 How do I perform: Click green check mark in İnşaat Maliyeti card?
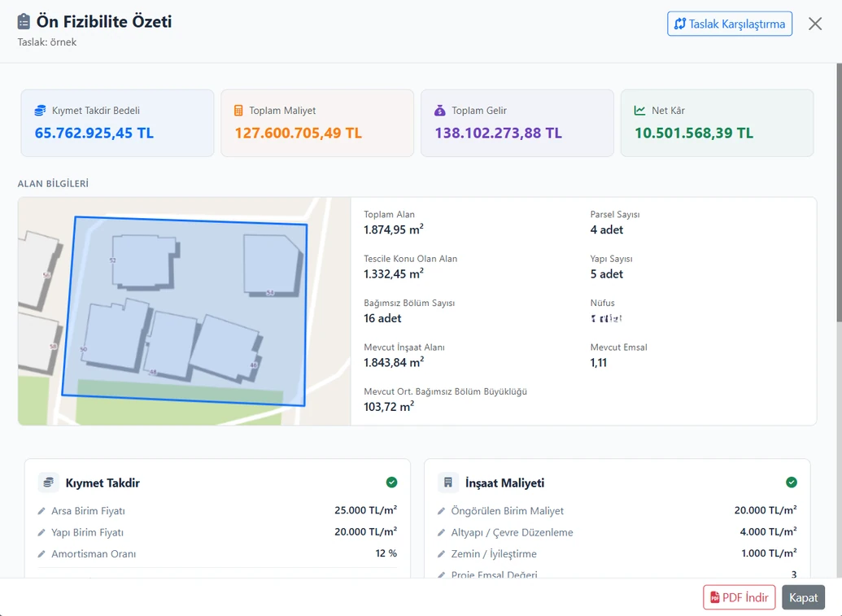coord(792,483)
